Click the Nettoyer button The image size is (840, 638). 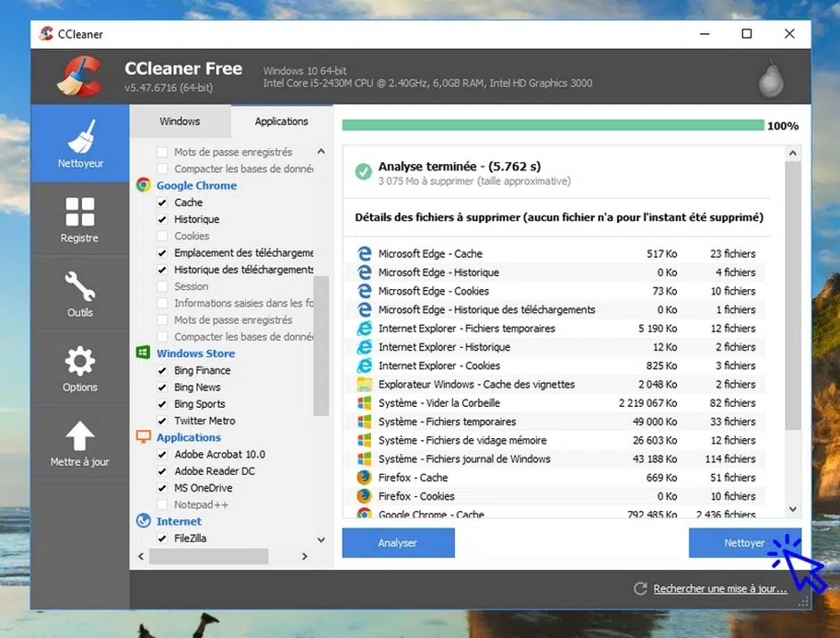click(745, 543)
